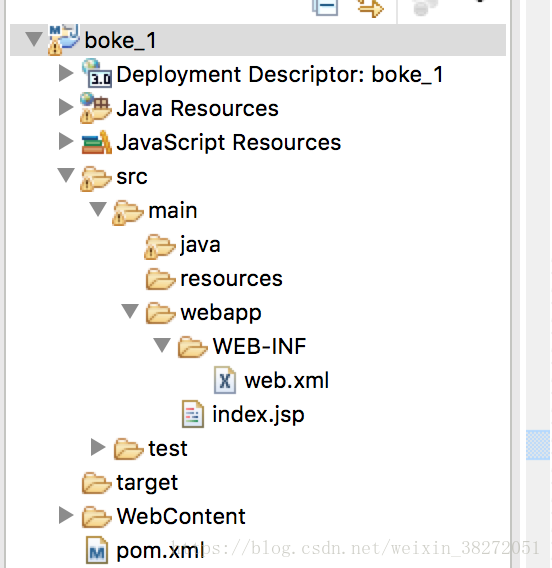Click the webapp folder icon
The height and width of the screenshot is (568, 552).
(x=160, y=313)
